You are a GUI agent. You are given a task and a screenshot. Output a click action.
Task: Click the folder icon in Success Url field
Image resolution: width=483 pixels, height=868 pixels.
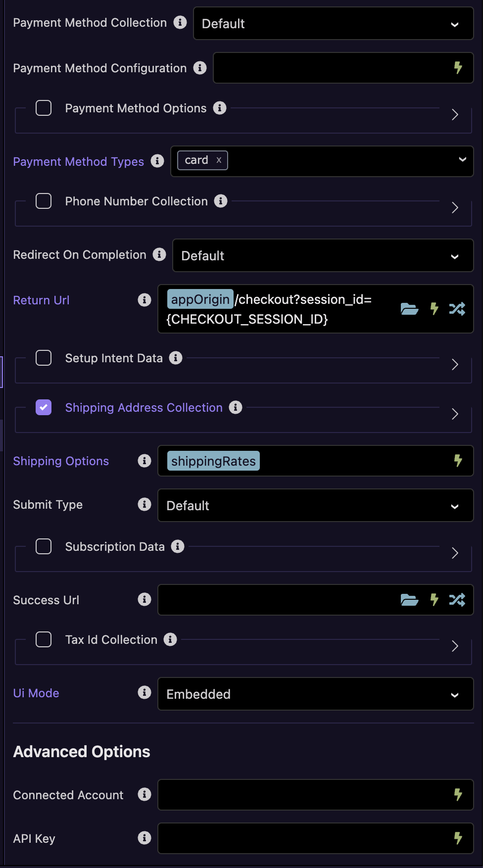point(409,600)
